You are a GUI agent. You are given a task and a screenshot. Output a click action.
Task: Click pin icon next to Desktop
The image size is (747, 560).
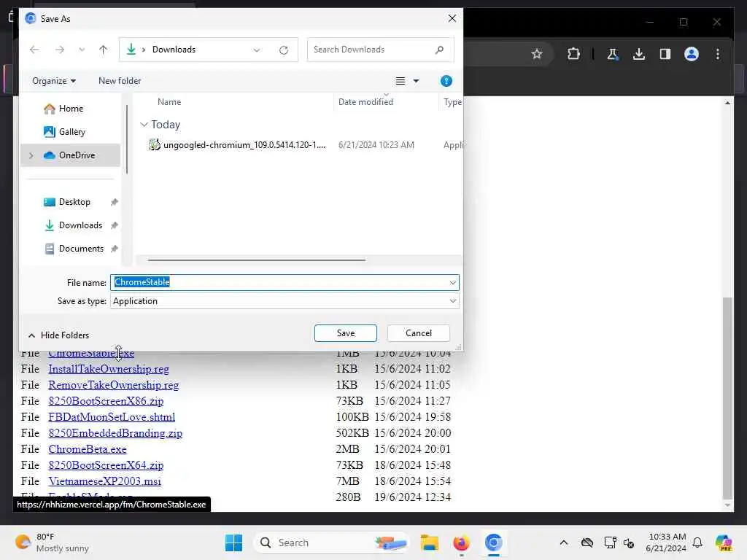pos(115,203)
